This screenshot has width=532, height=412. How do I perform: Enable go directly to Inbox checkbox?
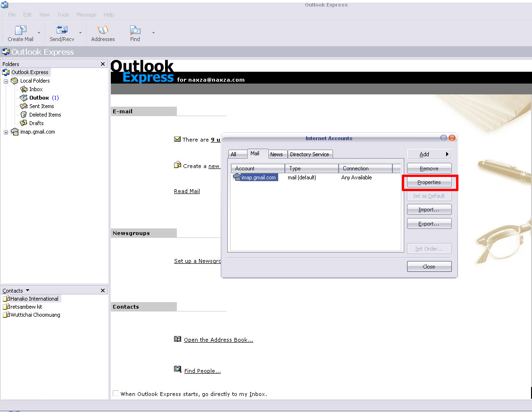116,393
